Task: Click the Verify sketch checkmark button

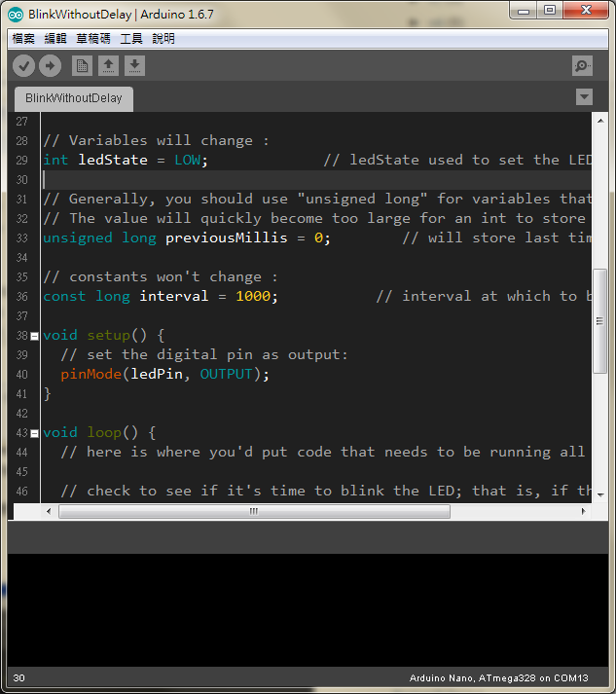Action: (x=24, y=66)
